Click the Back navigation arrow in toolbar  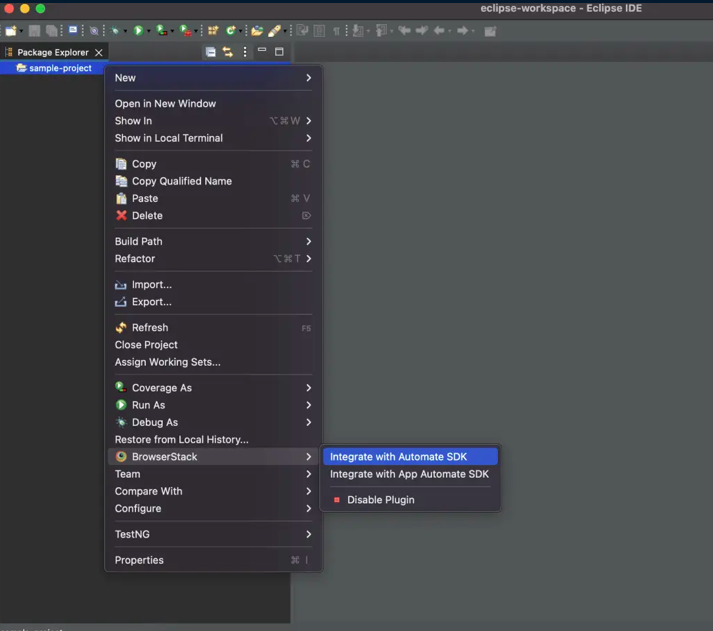(439, 30)
